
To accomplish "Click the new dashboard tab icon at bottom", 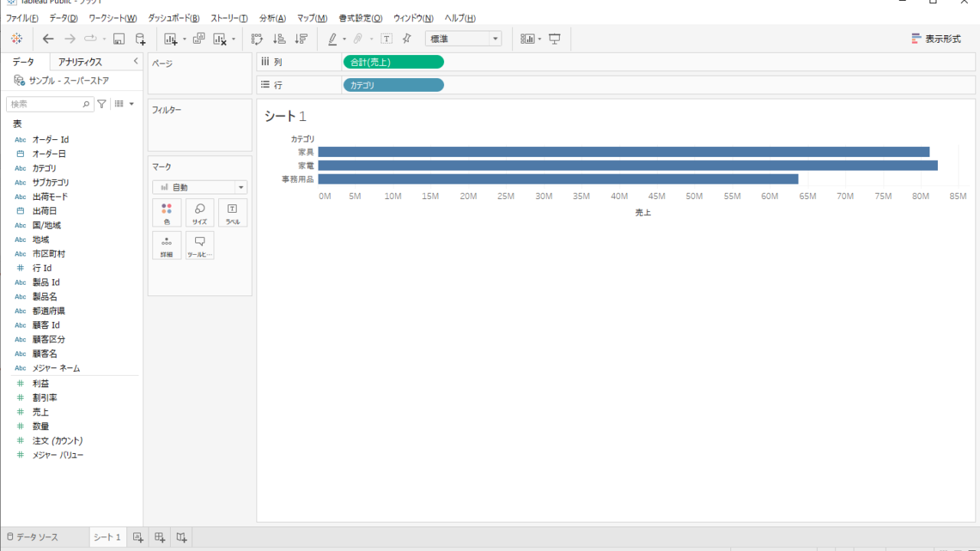I will [x=159, y=537].
